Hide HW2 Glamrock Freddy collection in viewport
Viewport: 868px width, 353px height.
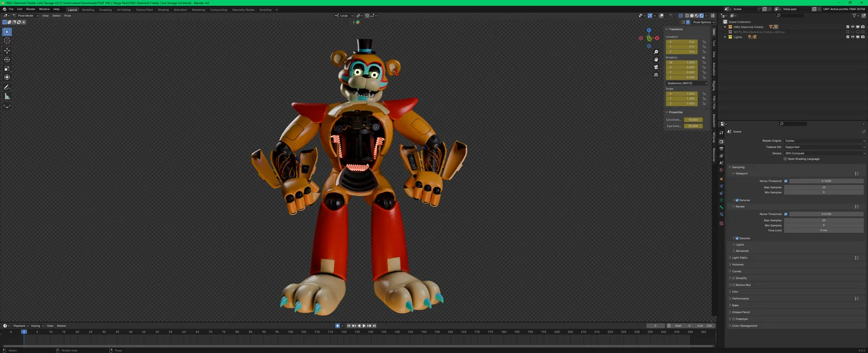pyautogui.click(x=853, y=27)
